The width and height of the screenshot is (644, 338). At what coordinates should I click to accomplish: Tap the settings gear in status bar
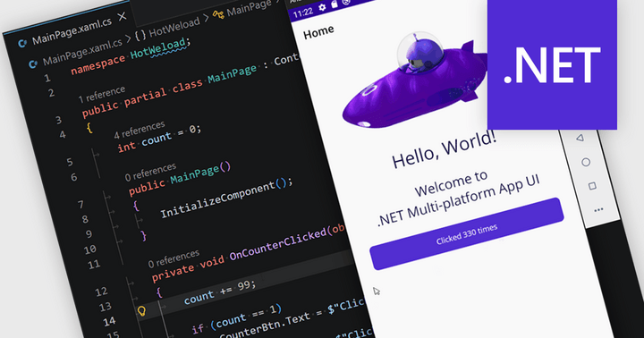click(x=322, y=7)
